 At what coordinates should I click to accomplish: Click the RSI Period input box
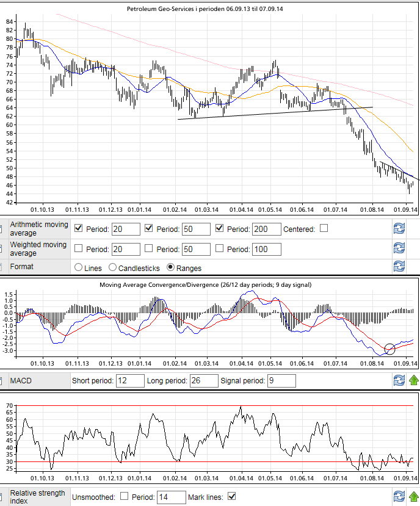[171, 497]
